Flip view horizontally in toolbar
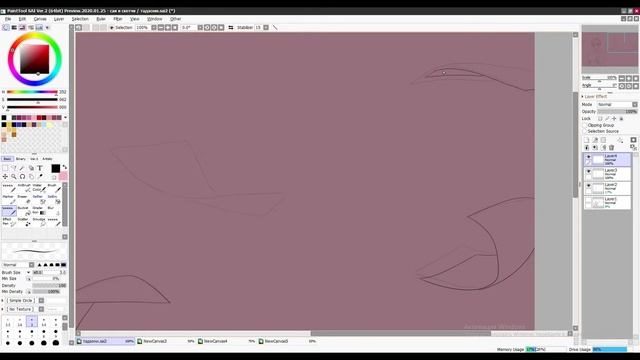Image resolution: width=640 pixels, height=360 pixels. 231,27
